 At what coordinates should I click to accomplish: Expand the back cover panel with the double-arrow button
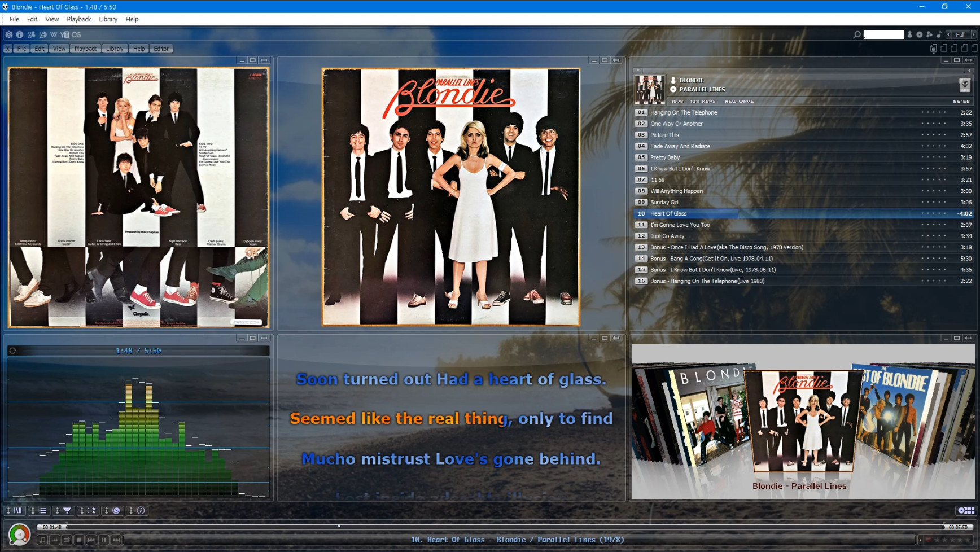tap(264, 60)
